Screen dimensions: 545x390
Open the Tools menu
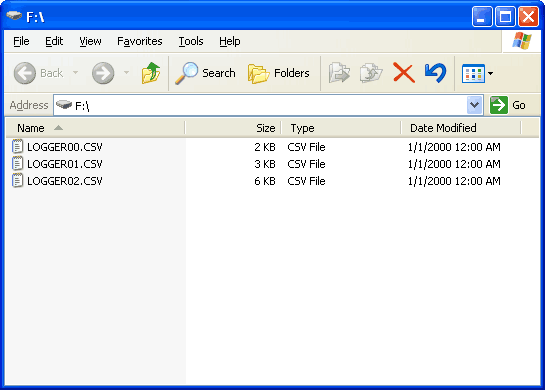click(x=191, y=41)
